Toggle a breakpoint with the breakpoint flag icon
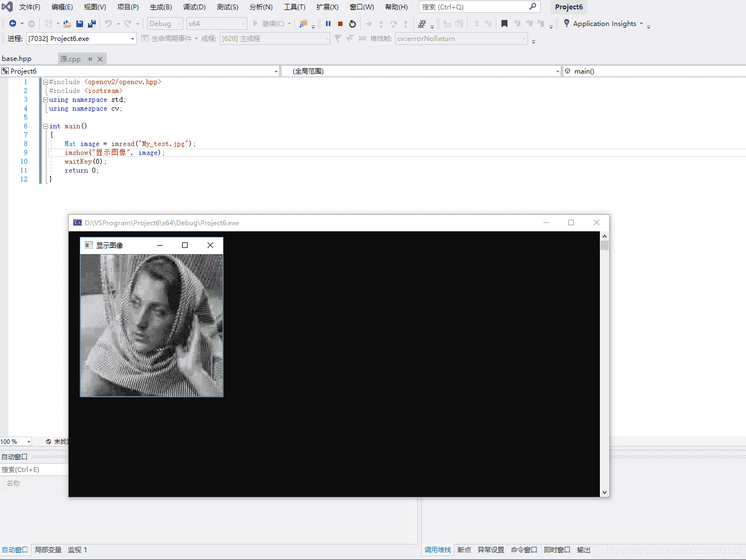The height and width of the screenshot is (560, 746). click(x=504, y=24)
